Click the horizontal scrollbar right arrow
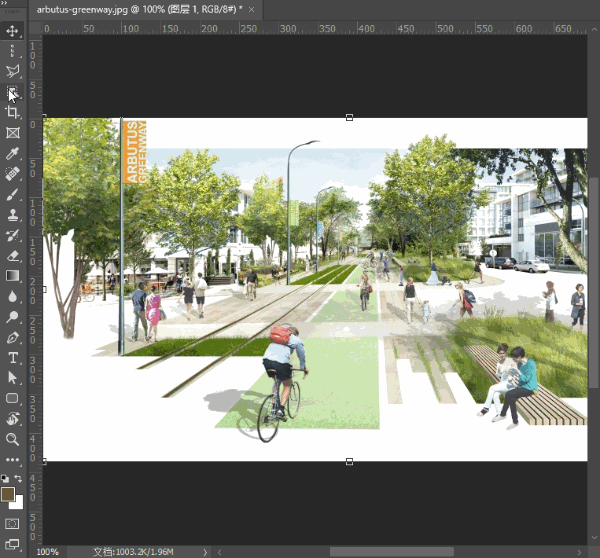The image size is (600, 558). [x=580, y=552]
